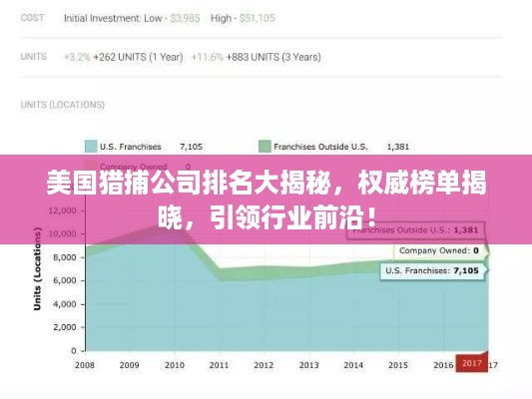532x399 pixels.
Task: Click the 2011 label on the x-axis
Action: pos(219,365)
